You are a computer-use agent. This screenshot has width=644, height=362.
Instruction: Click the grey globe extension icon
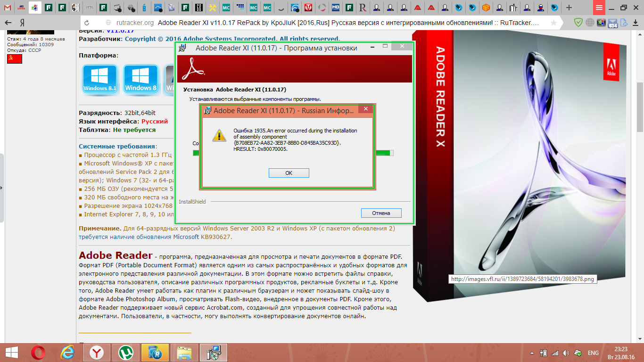coord(590,23)
